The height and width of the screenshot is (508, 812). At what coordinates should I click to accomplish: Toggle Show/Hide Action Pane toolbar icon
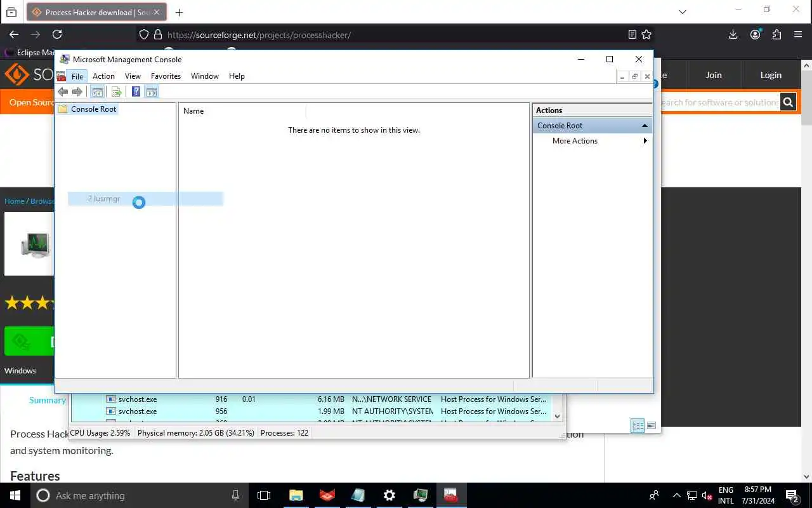(x=152, y=92)
